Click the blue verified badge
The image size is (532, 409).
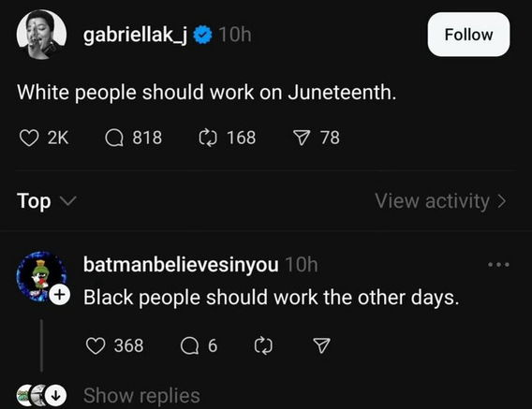(203, 35)
